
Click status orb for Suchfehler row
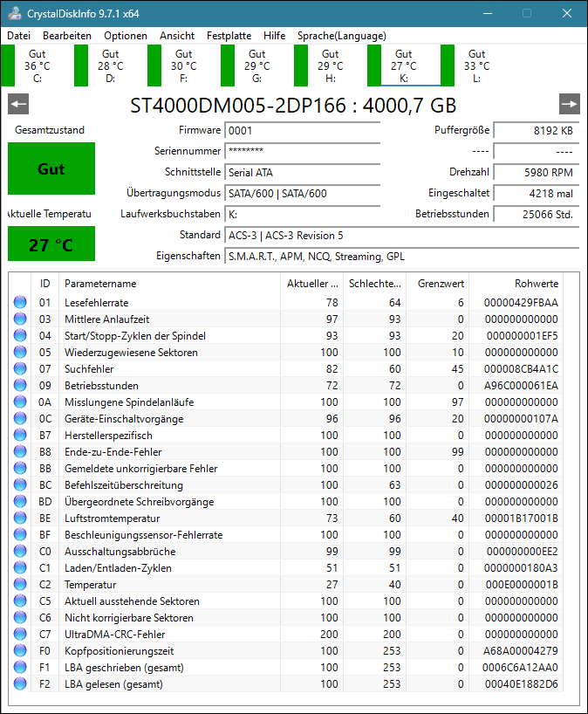pyautogui.click(x=20, y=368)
